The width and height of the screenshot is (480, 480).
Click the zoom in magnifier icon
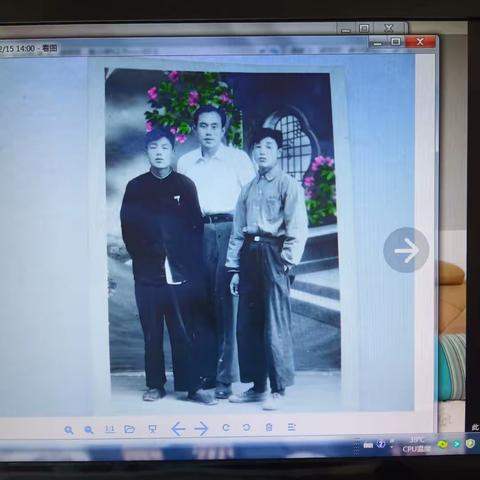tap(69, 430)
